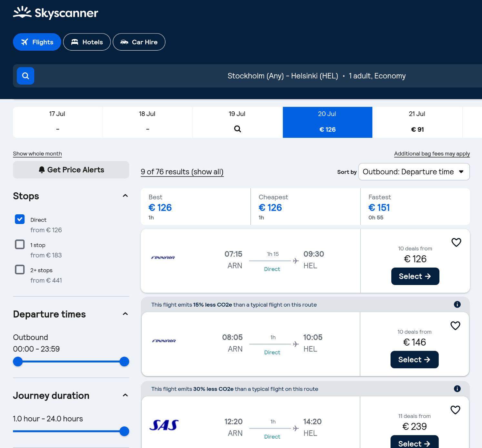Click '11 deals from' above € 239
The width and height of the screenshot is (482, 448).
pyautogui.click(x=415, y=416)
